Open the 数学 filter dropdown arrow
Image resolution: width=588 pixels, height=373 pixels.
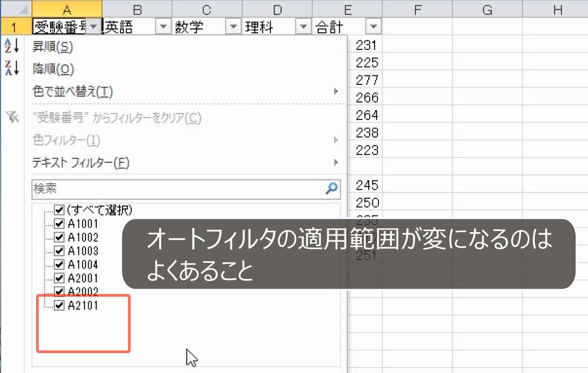point(233,27)
